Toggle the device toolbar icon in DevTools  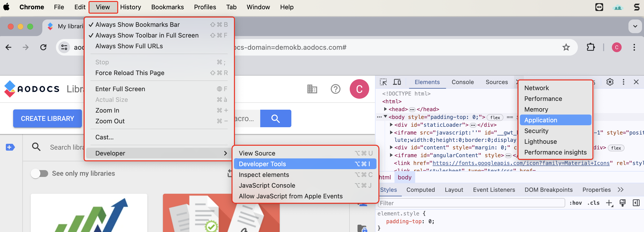397,82
